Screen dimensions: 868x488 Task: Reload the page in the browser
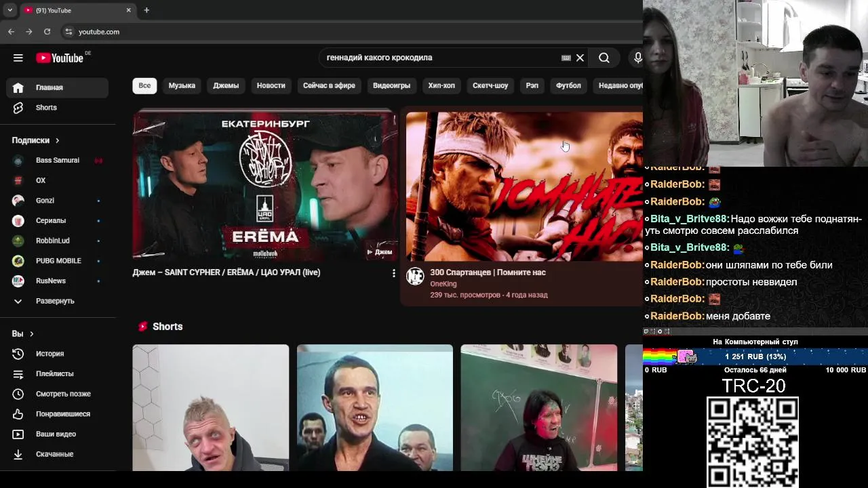coord(47,31)
